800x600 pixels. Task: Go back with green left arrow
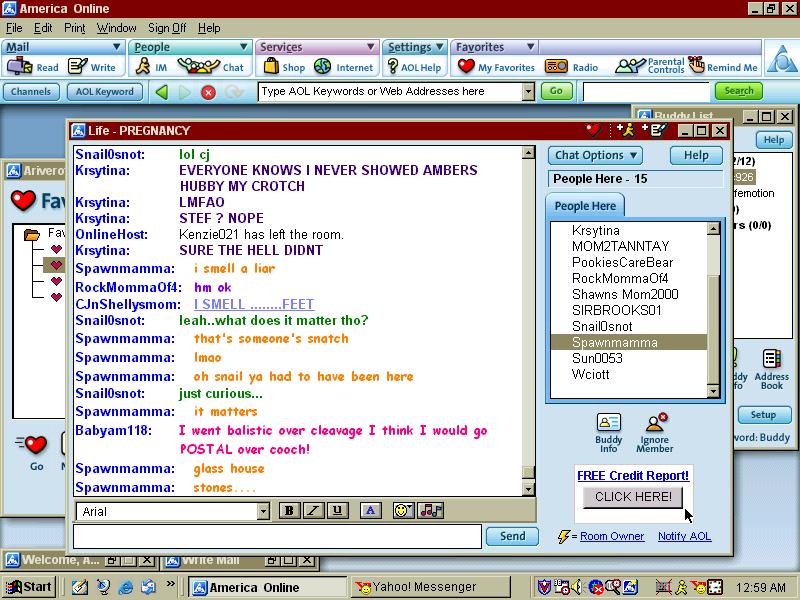pos(162,92)
